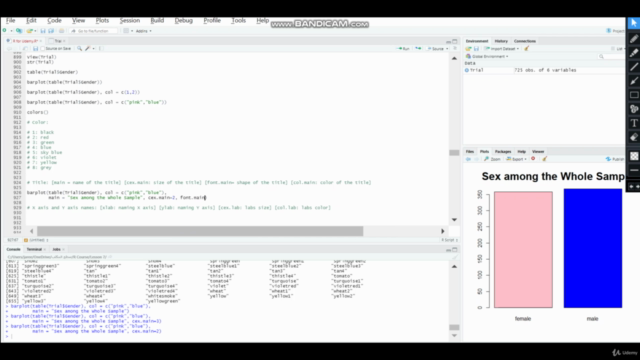This screenshot has height=360, width=640.
Task: Open the Debug menu
Action: click(184, 20)
